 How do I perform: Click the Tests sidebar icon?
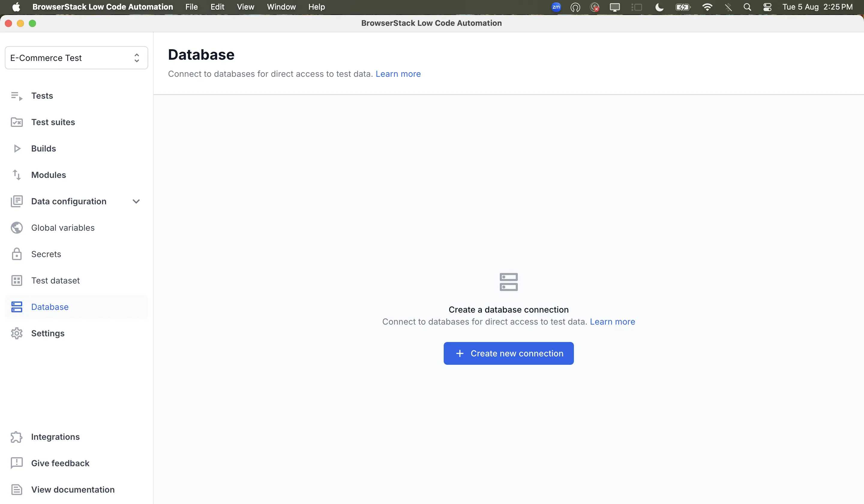[16, 96]
